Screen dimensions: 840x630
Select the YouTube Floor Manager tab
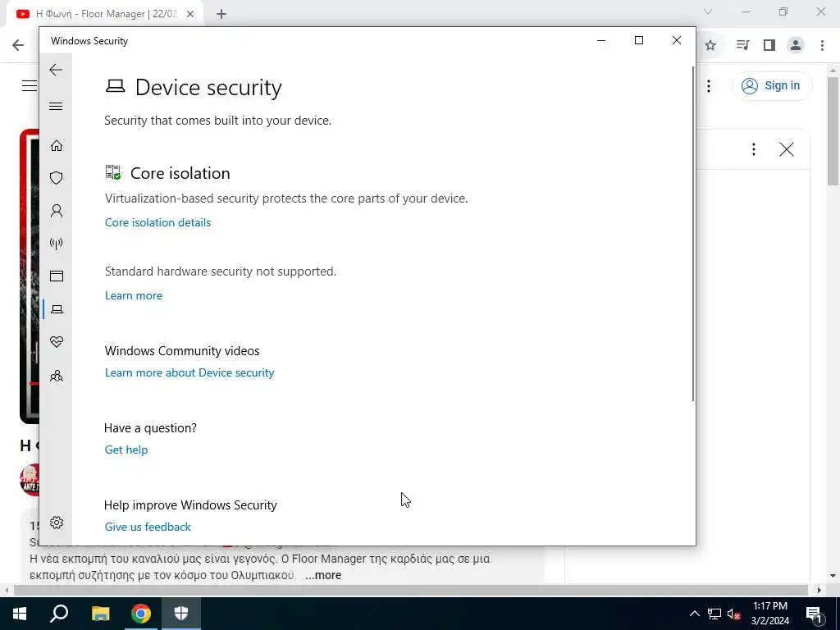(x=106, y=15)
